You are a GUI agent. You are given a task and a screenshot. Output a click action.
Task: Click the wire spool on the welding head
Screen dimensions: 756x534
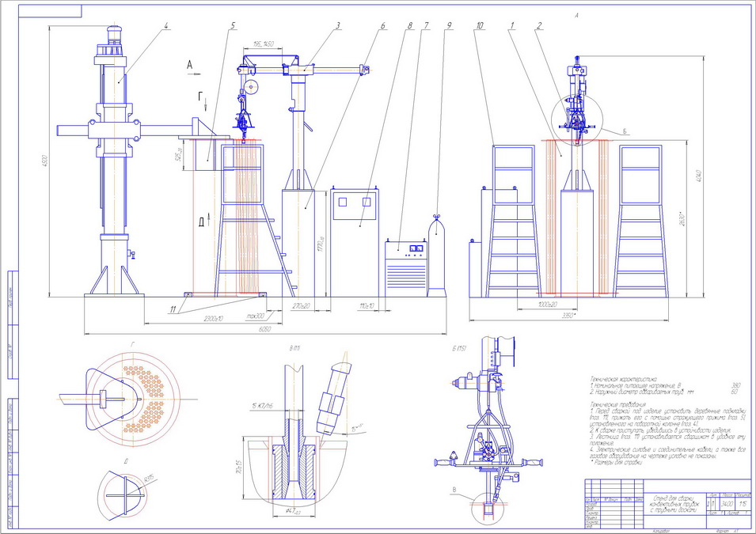(252, 88)
